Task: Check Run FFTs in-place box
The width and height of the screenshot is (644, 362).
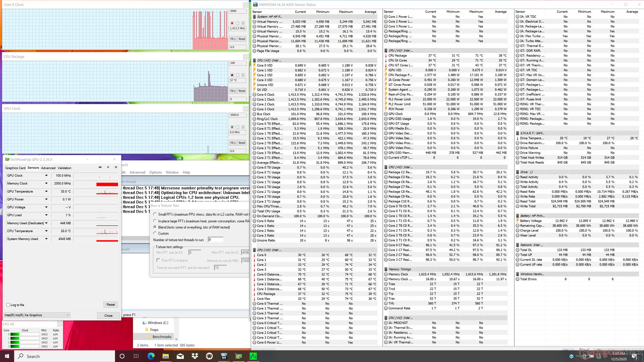Action: [x=158, y=260]
